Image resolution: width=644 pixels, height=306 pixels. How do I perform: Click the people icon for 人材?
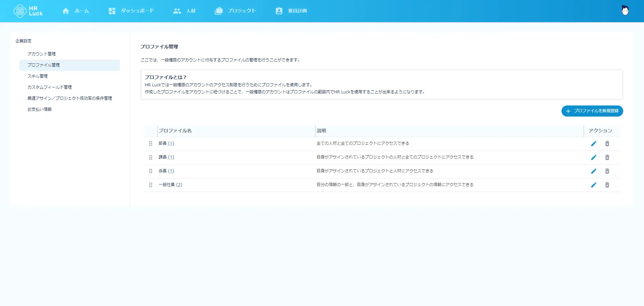(x=177, y=11)
